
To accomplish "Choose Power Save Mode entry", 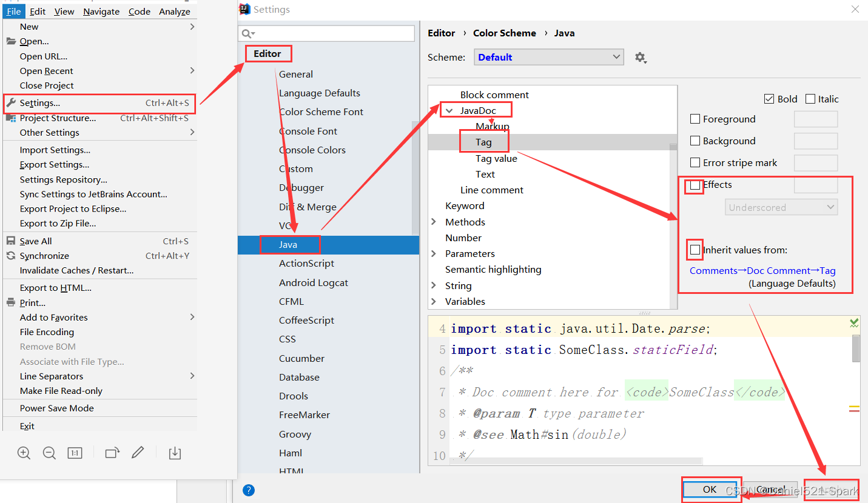I will (x=99, y=408).
